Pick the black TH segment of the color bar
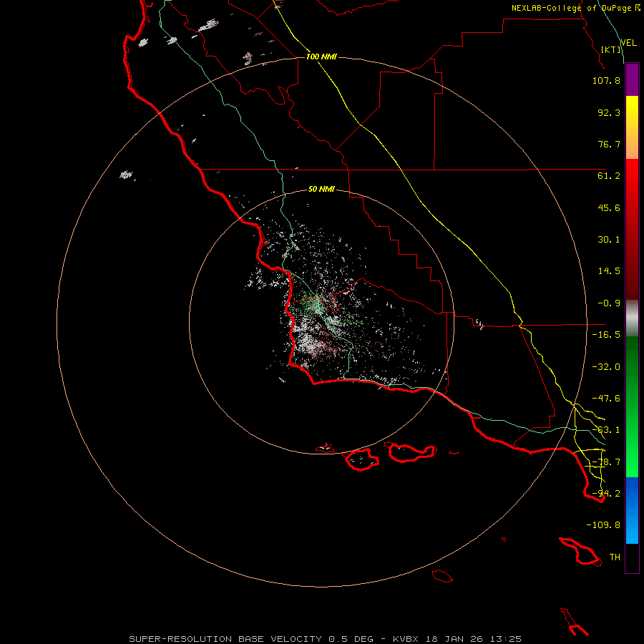The image size is (644, 644). click(632, 557)
